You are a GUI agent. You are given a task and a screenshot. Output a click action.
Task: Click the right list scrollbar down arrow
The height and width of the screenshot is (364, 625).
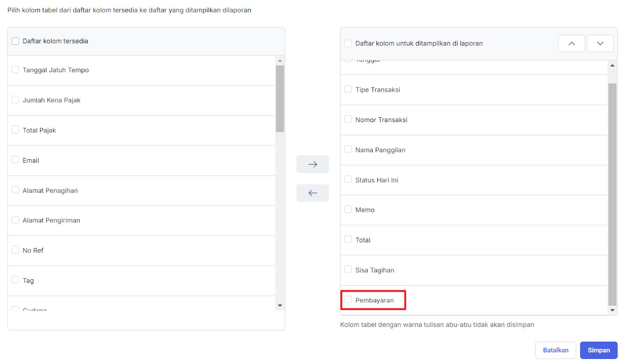tap(612, 310)
